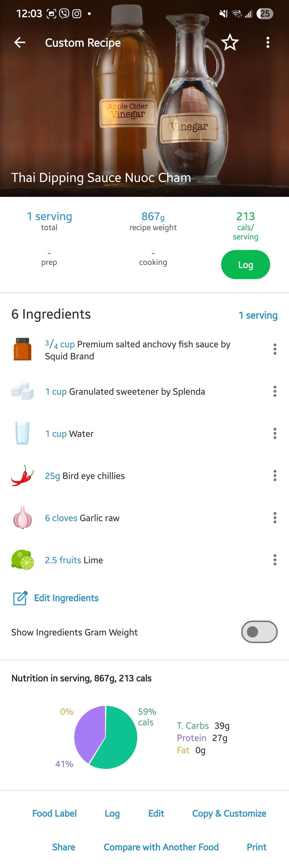Open options for Granulated sweetener by Splenda
289x868 pixels.
[275, 391]
